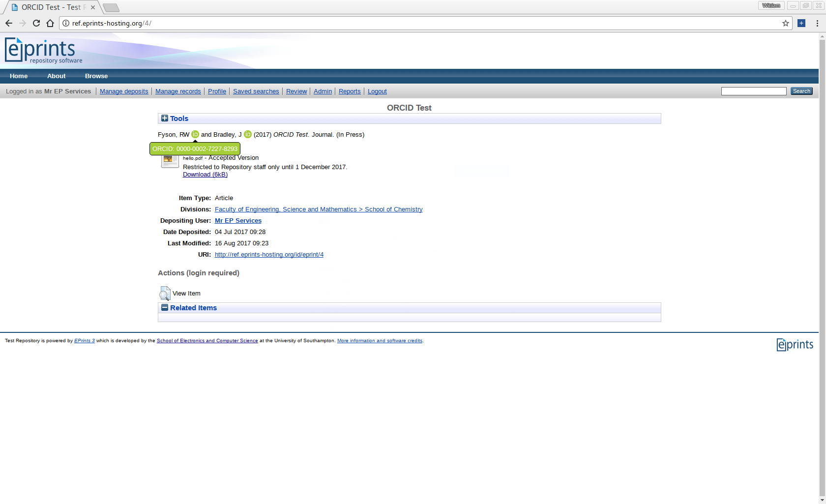Image resolution: width=826 pixels, height=504 pixels.
Task: Open the Browse menu item
Action: 96,76
